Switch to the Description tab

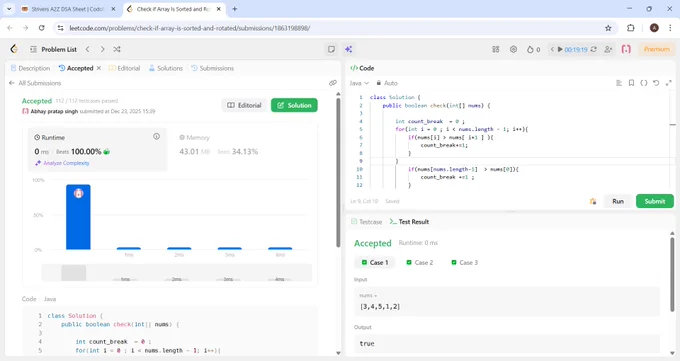[30, 68]
